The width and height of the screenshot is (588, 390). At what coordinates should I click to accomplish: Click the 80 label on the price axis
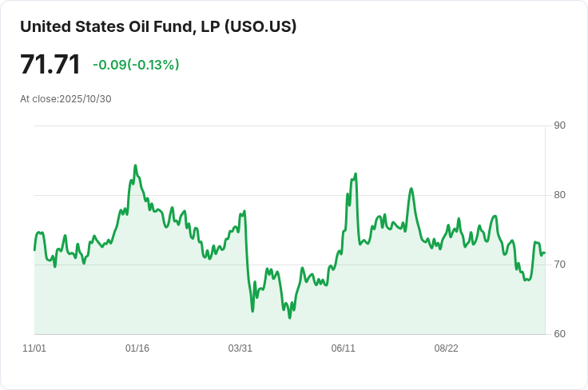coord(559,195)
